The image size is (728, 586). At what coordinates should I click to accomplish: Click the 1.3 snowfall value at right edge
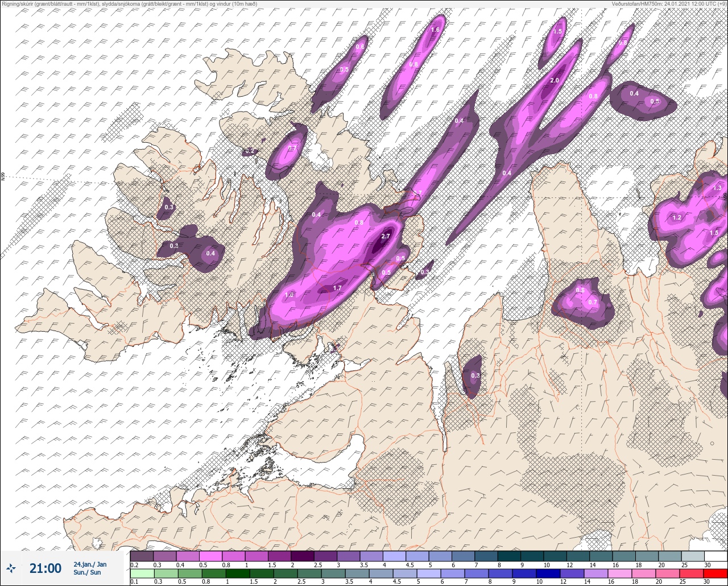[717, 188]
